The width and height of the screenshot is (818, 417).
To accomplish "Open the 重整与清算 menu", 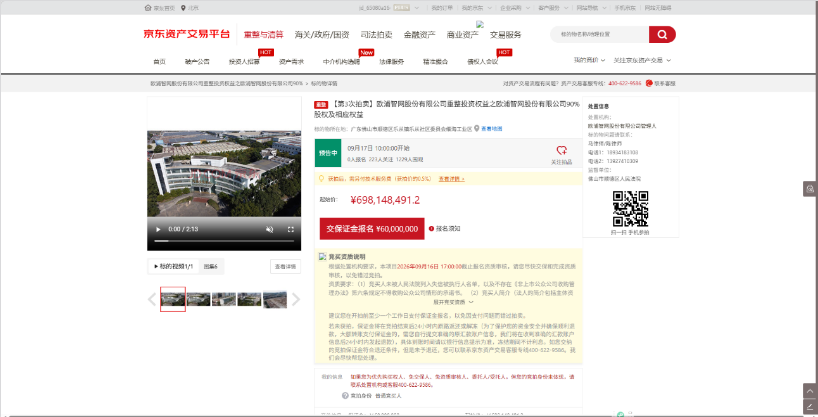I will 263,34.
